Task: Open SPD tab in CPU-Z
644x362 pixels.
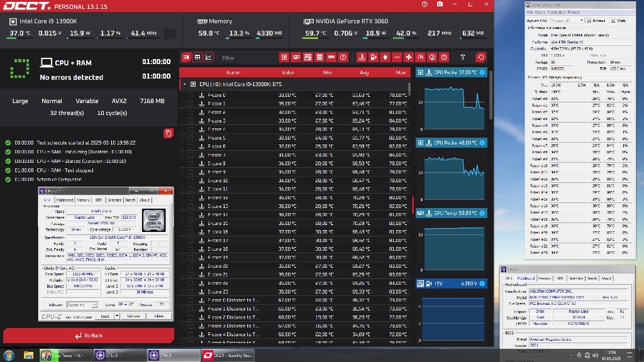Action: [99, 200]
